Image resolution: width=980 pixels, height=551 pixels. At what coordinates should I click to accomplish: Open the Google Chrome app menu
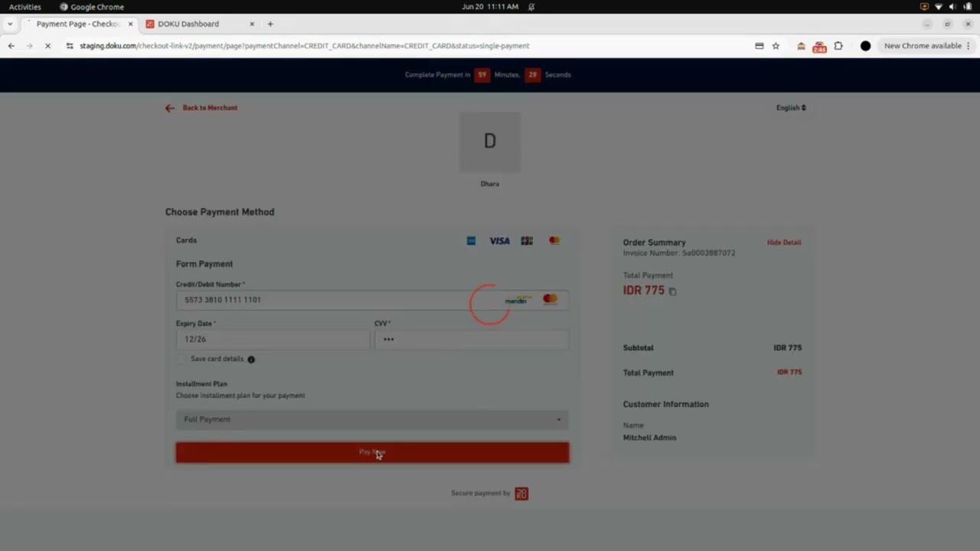(x=92, y=7)
